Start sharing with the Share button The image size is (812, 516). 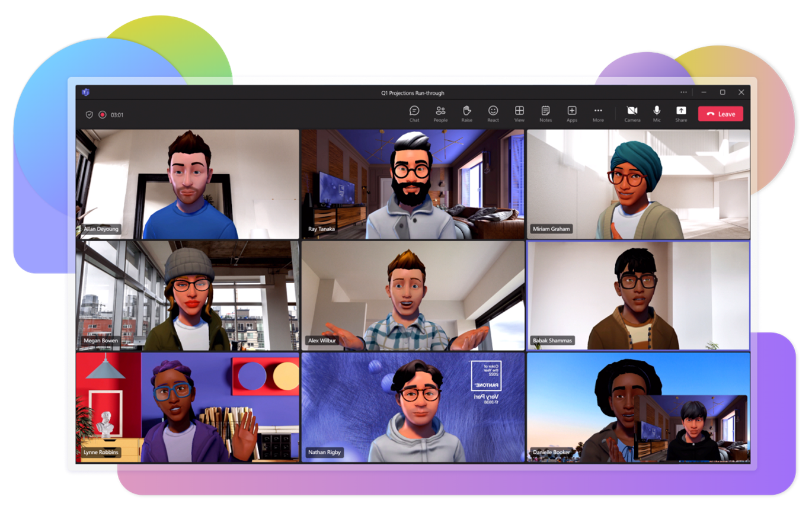pyautogui.click(x=681, y=114)
